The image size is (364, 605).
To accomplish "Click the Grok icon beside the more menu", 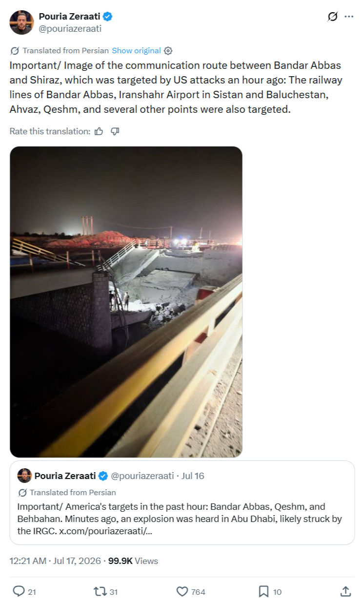I will [332, 17].
